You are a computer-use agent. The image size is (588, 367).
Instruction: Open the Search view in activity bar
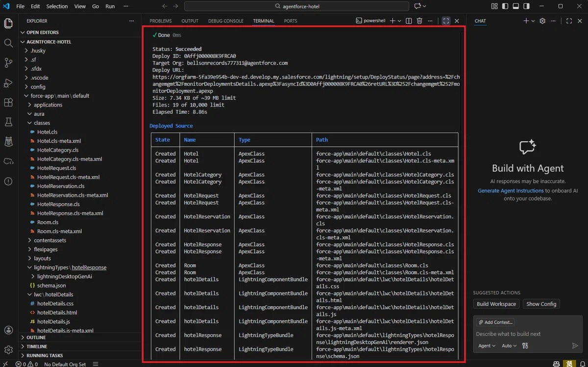click(x=8, y=43)
